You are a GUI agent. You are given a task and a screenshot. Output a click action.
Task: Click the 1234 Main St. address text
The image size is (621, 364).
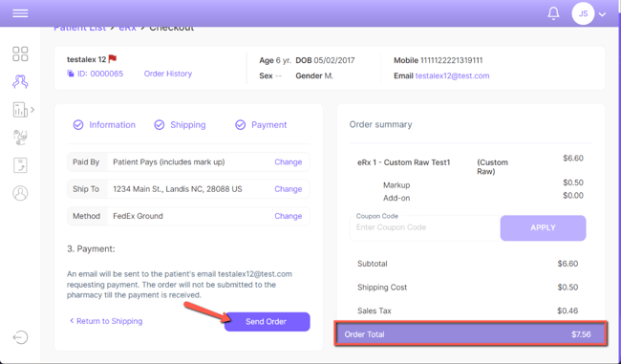[178, 189]
